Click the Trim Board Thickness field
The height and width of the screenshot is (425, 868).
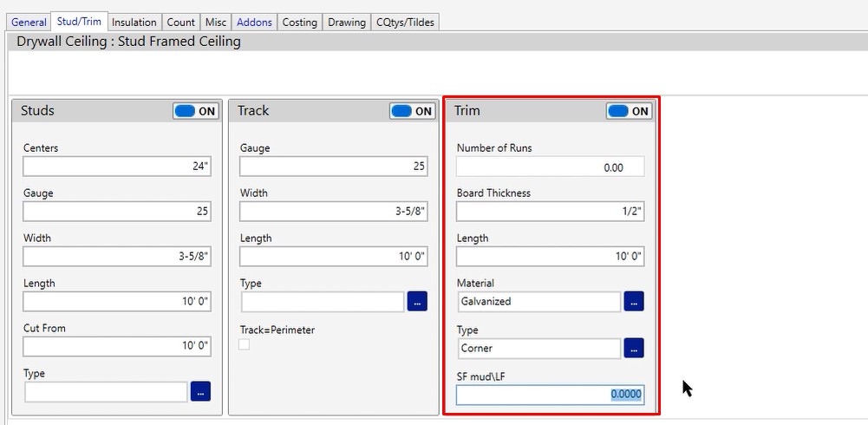(x=550, y=212)
